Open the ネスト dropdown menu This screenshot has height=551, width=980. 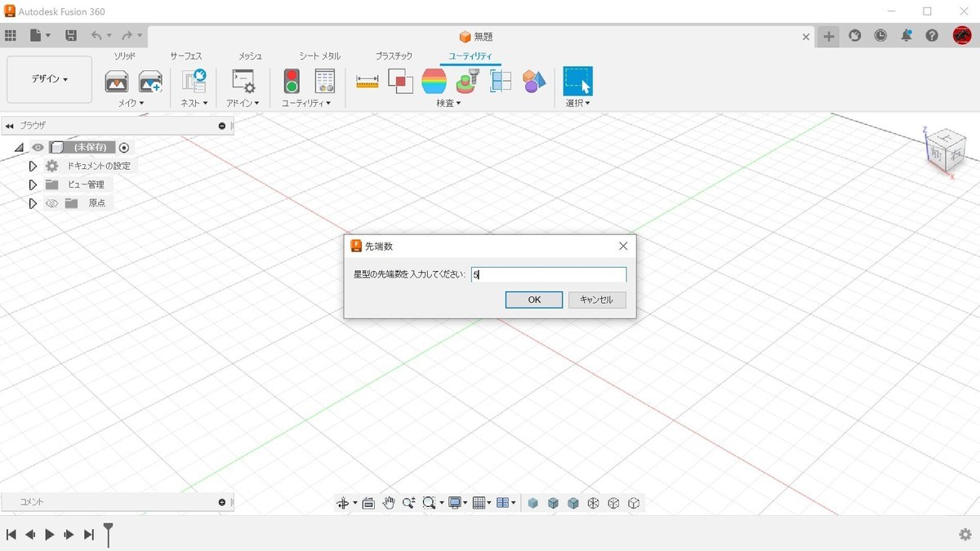(x=194, y=104)
